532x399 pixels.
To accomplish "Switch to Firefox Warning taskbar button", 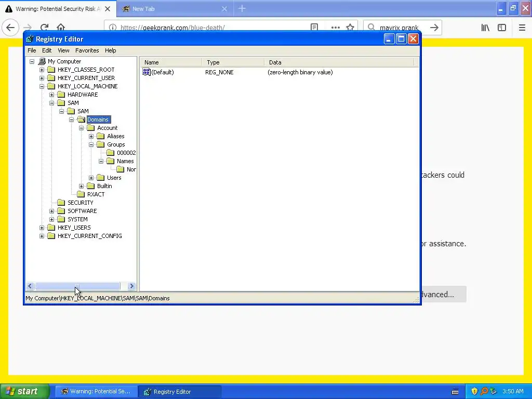I will coord(96,392).
